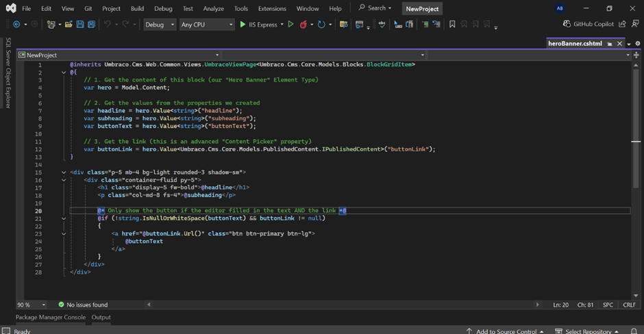Collapse the code block at line 2
This screenshot has width=644, height=334.
click(x=63, y=72)
